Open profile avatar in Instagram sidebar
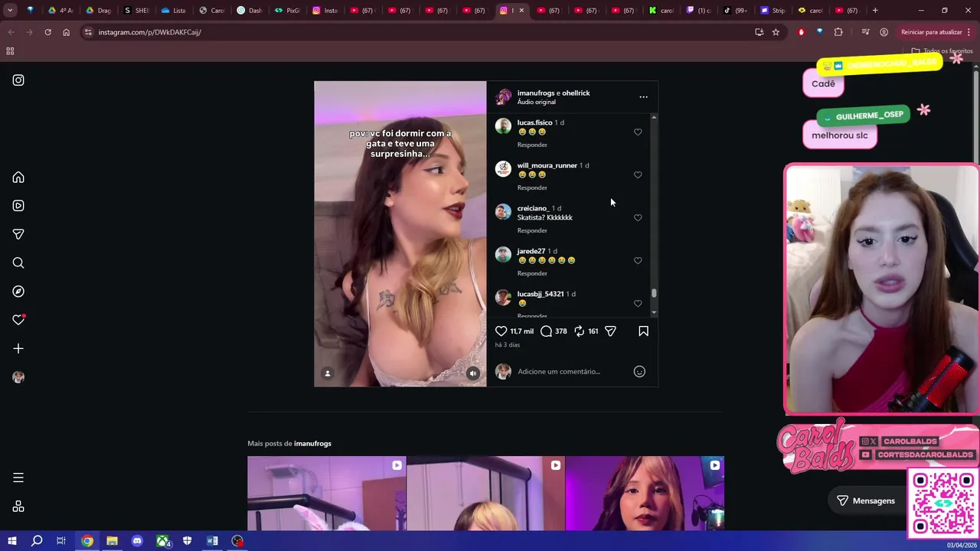Viewport: 980px width, 551px height. point(18,377)
